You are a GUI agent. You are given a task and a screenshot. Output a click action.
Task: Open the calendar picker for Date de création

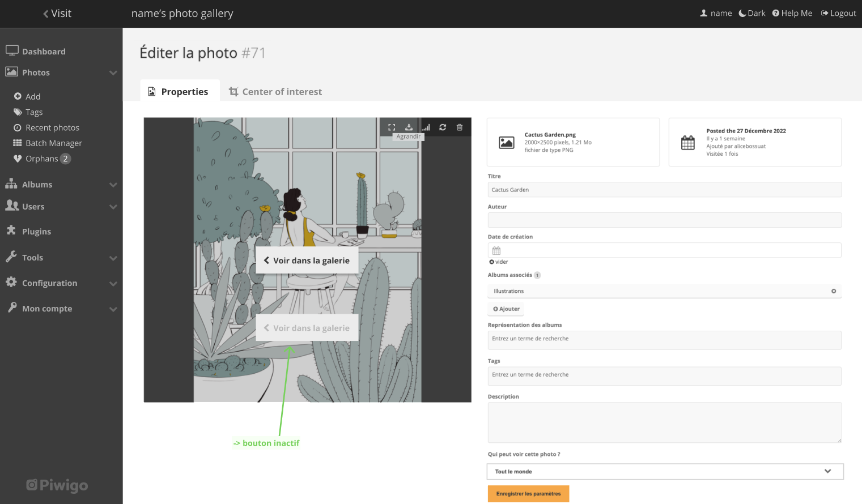point(496,250)
